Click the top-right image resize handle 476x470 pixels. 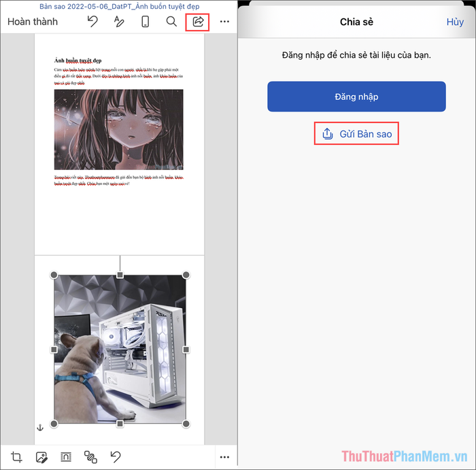pyautogui.click(x=186, y=275)
